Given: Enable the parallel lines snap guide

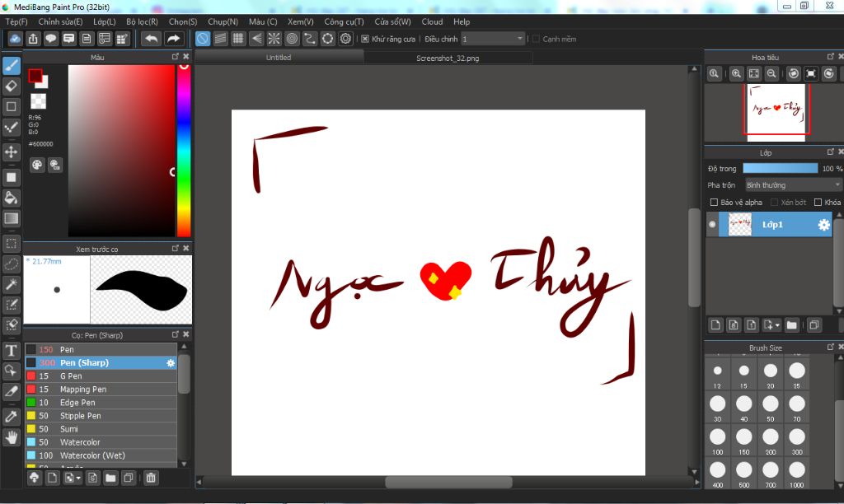Looking at the screenshot, I should click(x=221, y=39).
